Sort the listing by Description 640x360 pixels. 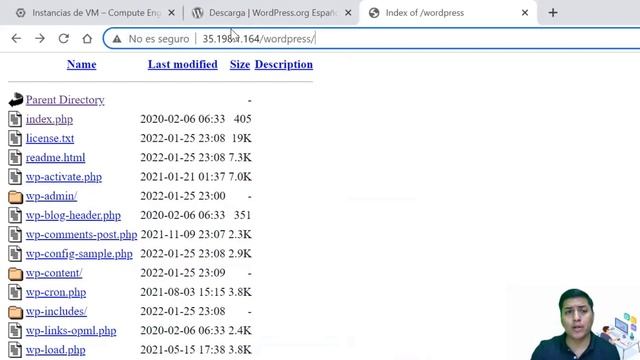284,64
